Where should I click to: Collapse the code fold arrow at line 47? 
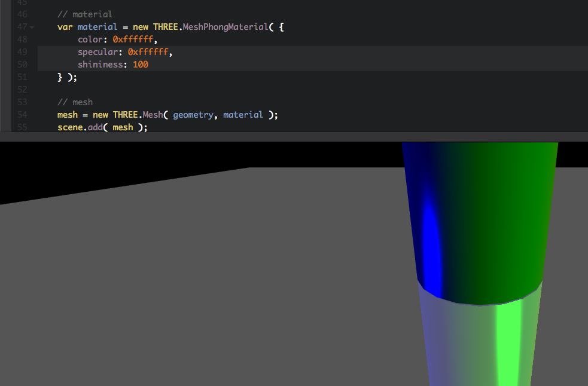[x=32, y=27]
